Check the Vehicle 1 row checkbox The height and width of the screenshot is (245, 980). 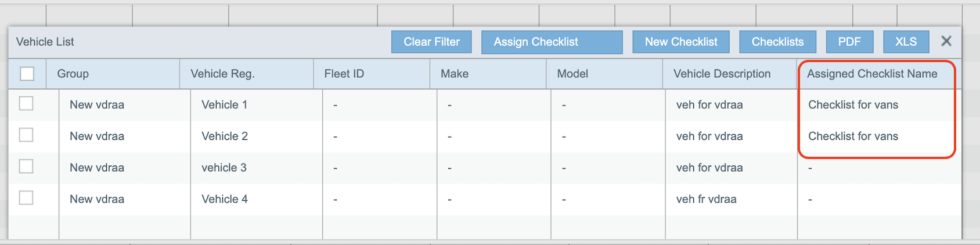click(x=26, y=103)
